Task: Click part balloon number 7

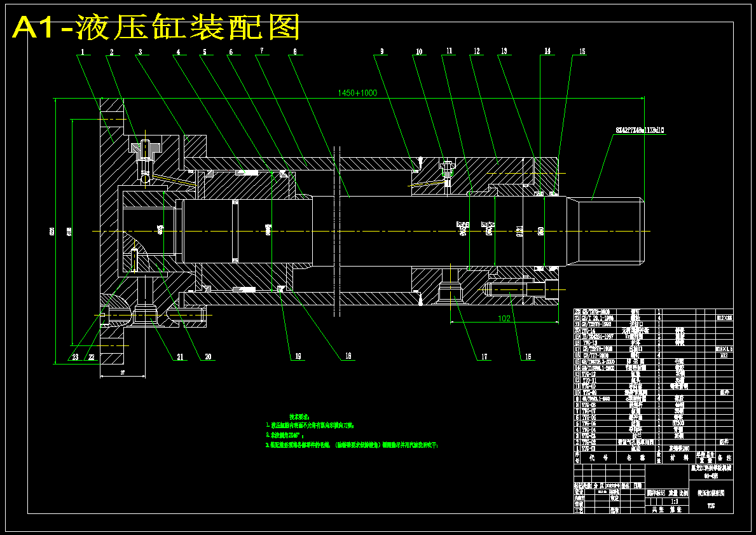Action: click(x=261, y=51)
